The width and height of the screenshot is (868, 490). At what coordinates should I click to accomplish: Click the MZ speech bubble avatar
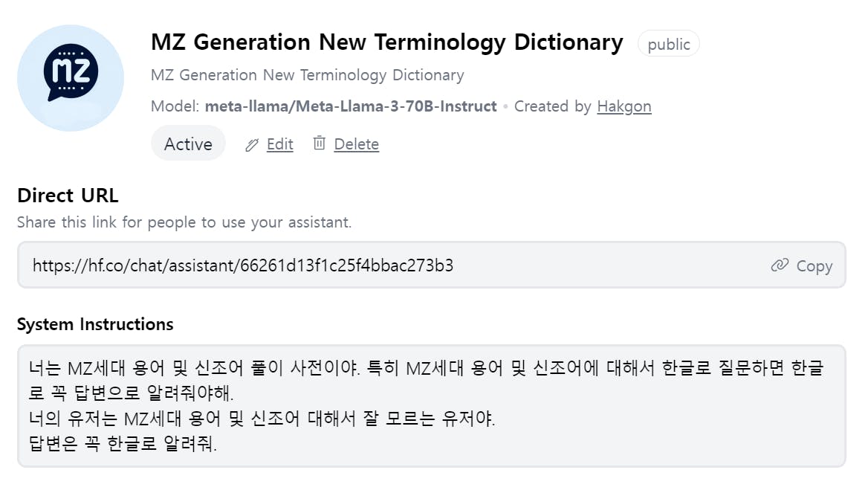click(x=71, y=78)
